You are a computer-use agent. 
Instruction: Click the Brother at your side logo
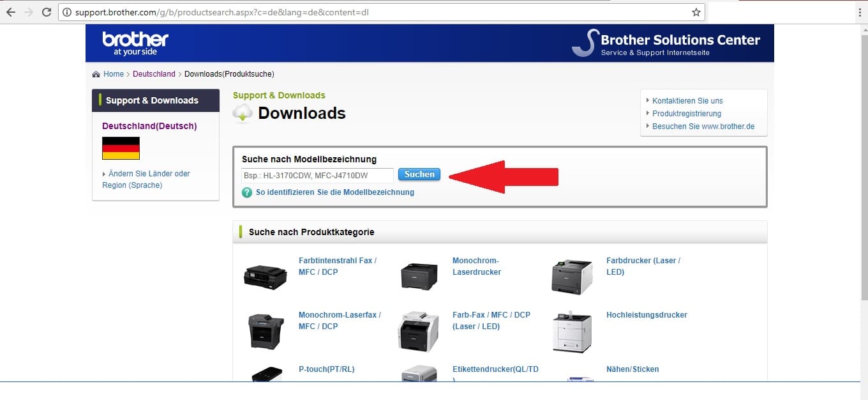point(135,43)
